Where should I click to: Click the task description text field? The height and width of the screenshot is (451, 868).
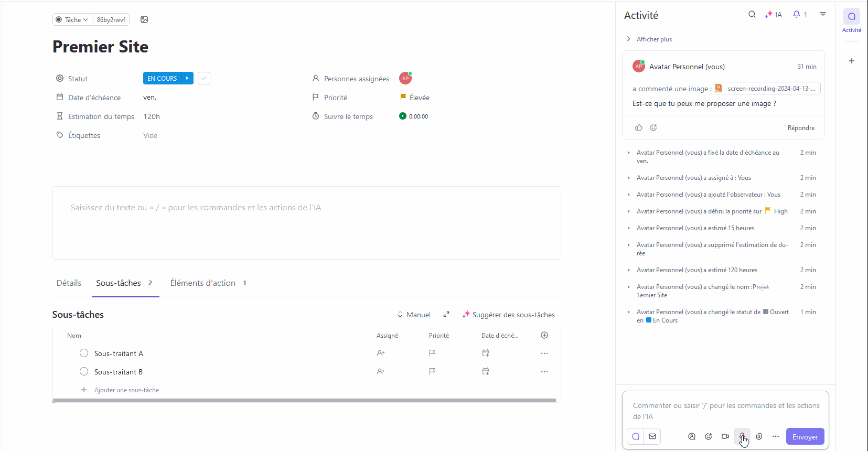307,223
